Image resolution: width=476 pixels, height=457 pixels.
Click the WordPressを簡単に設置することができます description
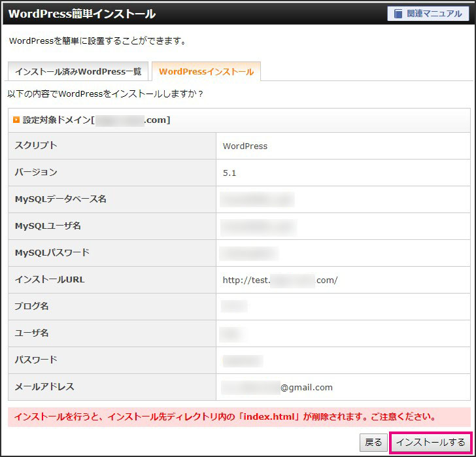(x=97, y=41)
